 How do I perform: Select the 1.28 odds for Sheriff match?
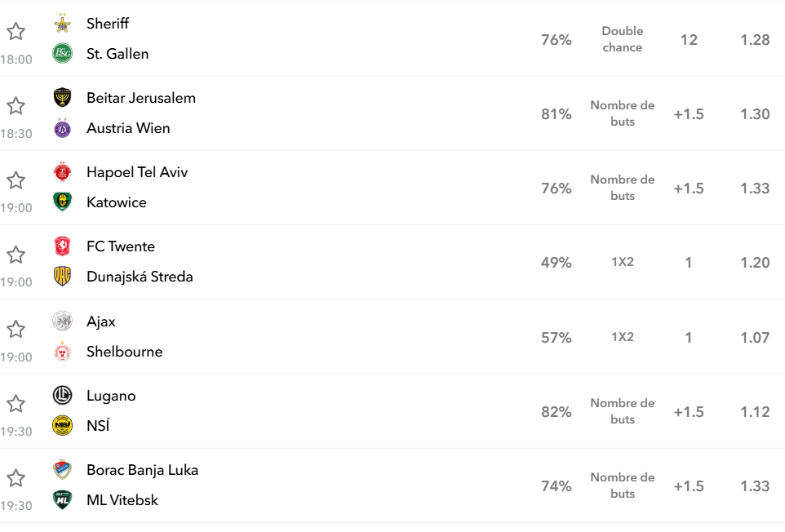coord(755,39)
